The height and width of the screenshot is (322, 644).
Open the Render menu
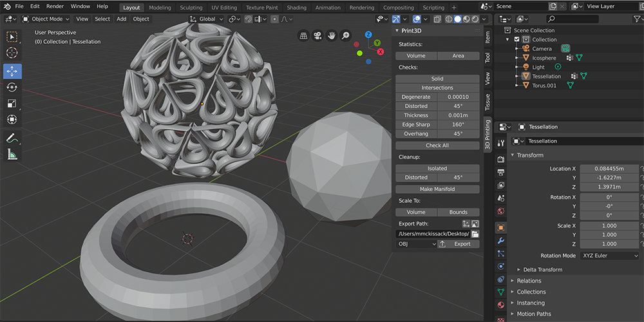click(x=55, y=6)
